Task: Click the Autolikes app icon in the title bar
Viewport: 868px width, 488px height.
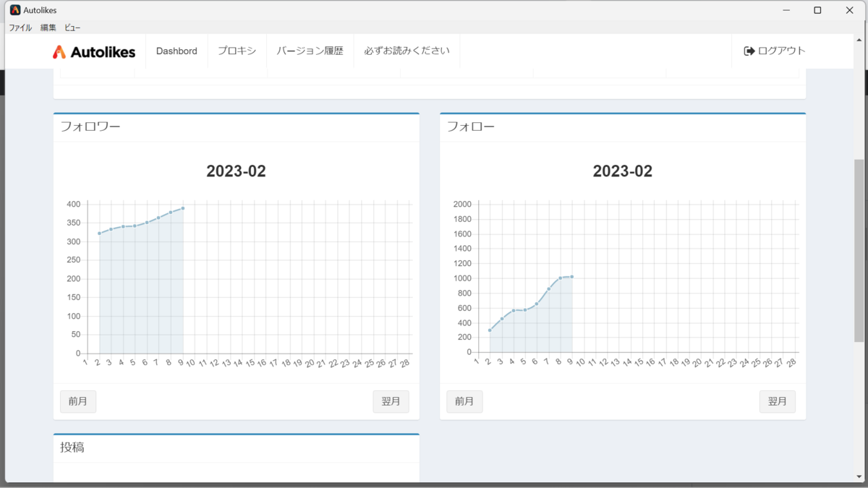Action: point(15,10)
